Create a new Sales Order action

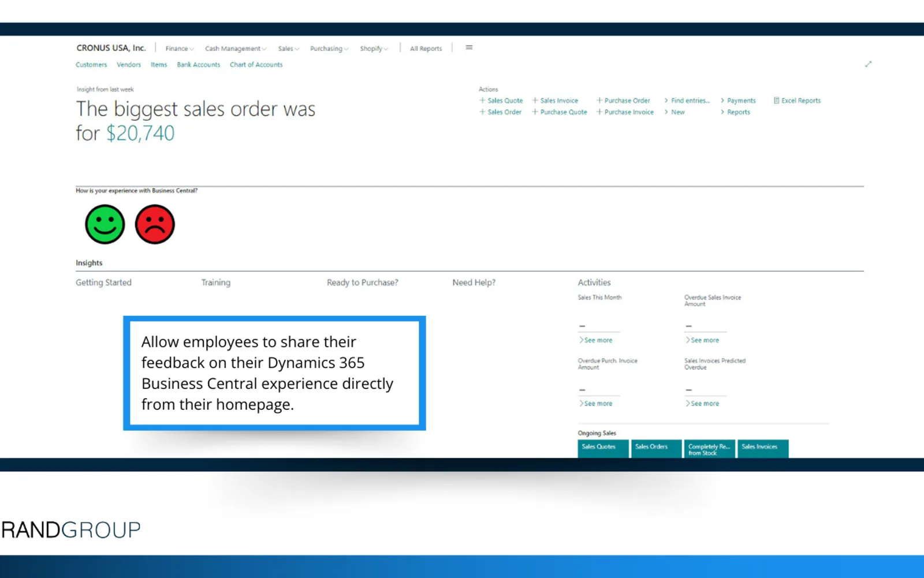coord(500,112)
